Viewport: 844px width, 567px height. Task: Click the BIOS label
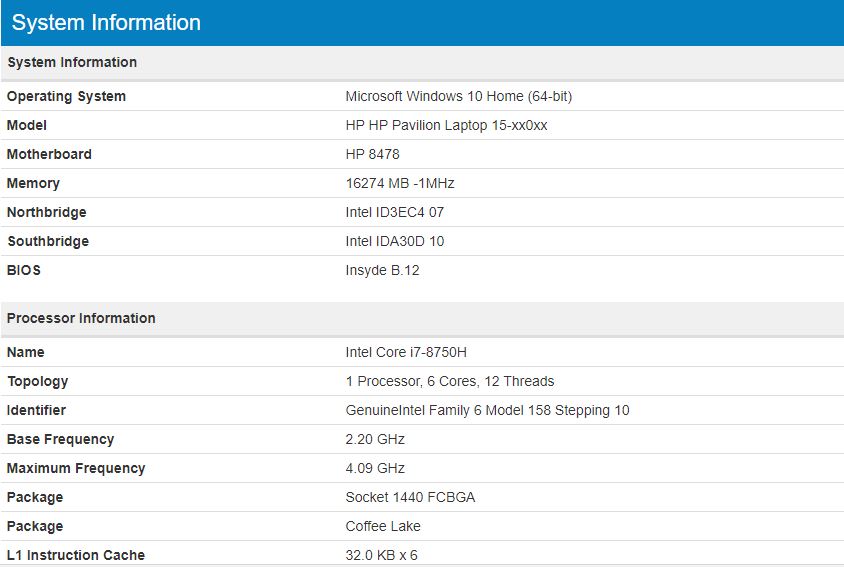pyautogui.click(x=24, y=270)
